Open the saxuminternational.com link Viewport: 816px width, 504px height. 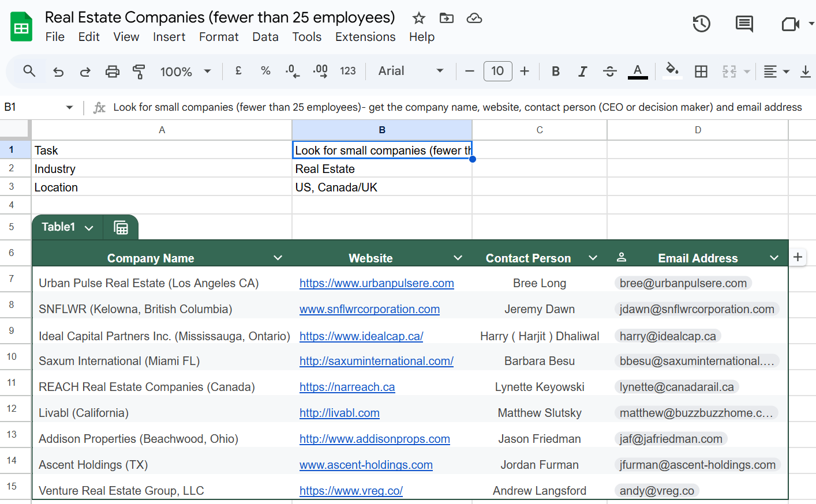[376, 361]
